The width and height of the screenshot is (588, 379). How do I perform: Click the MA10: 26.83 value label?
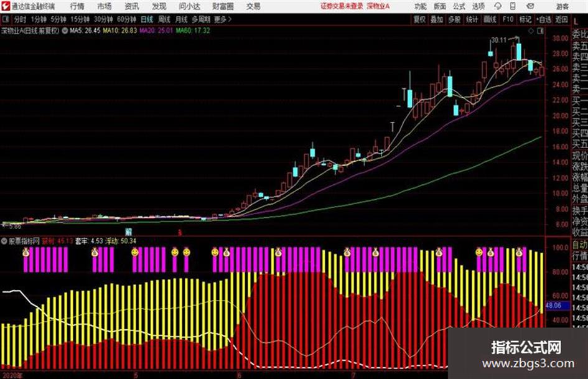120,30
